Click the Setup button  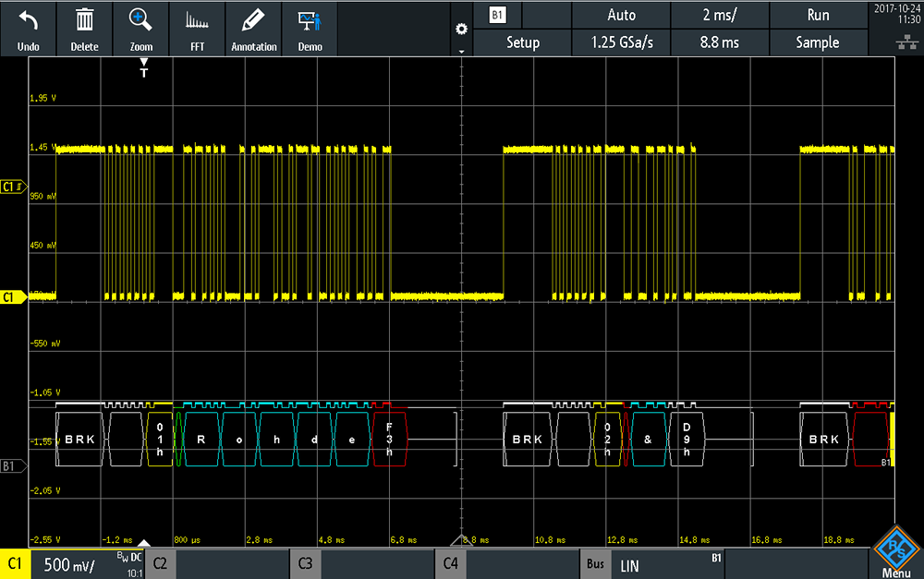(x=523, y=42)
